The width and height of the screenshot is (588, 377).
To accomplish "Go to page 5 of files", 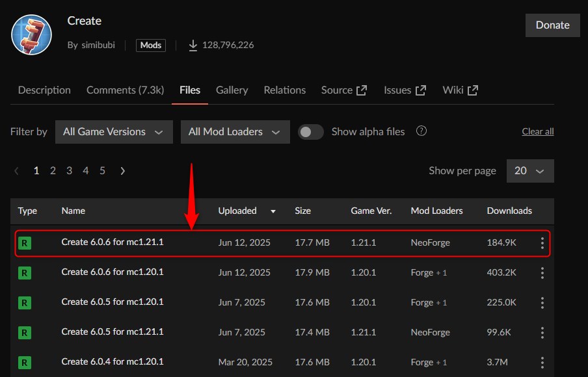I will pyautogui.click(x=102, y=171).
